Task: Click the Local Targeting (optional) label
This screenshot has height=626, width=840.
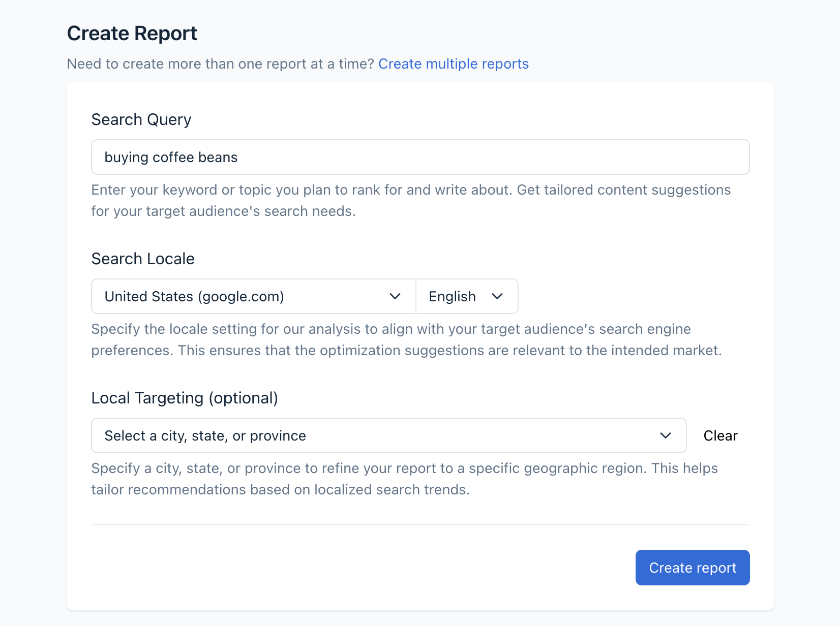Action: click(185, 398)
